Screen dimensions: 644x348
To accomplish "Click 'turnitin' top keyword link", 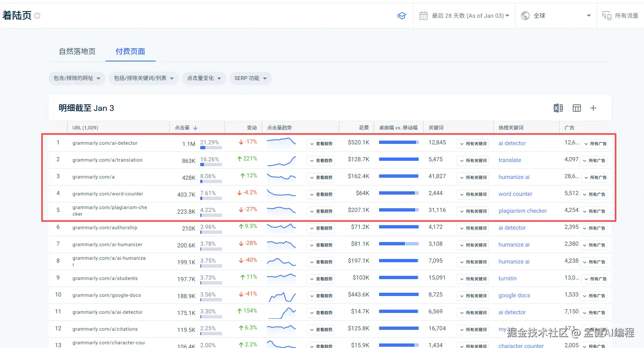I will tap(507, 278).
